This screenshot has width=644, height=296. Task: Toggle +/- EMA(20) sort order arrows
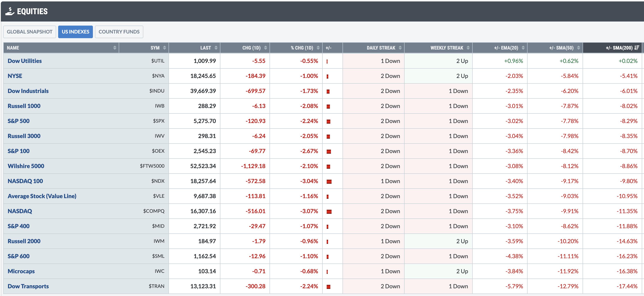coord(523,48)
